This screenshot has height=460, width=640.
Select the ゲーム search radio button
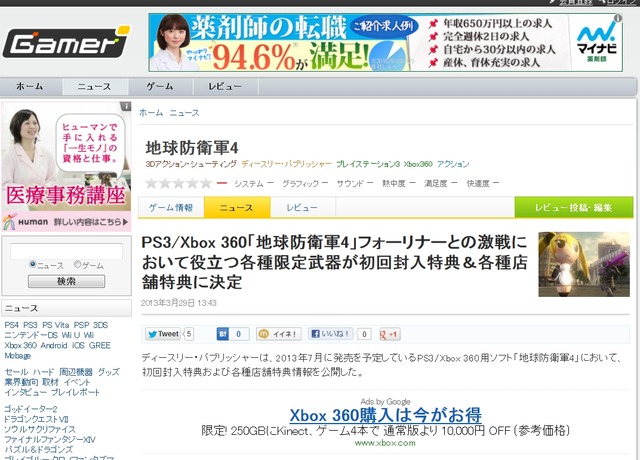(77, 264)
